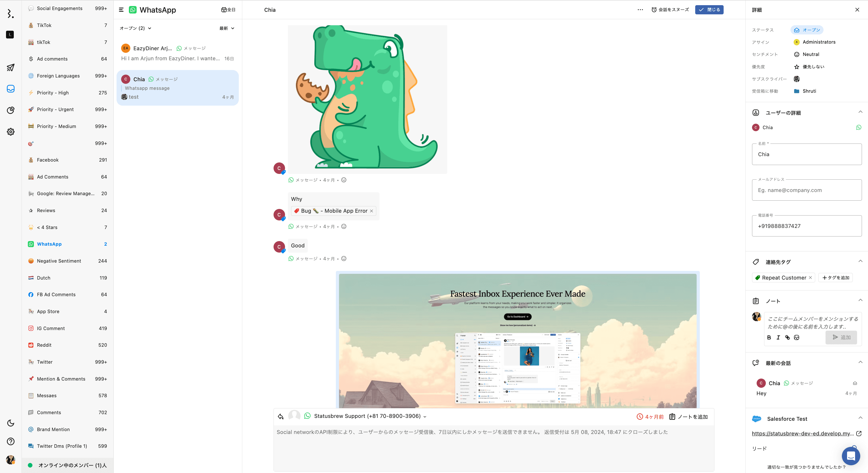868x473 pixels.
Task: Remove the Bug Mobile App Error tag
Action: coord(371,211)
